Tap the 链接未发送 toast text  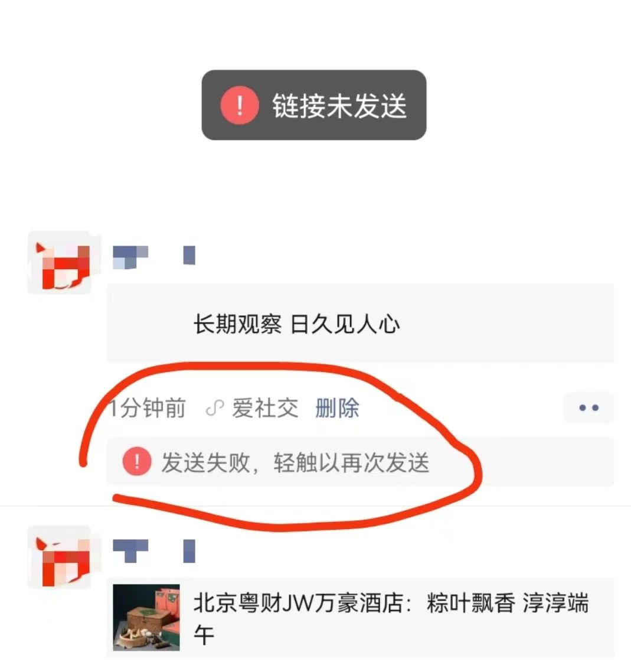[339, 106]
